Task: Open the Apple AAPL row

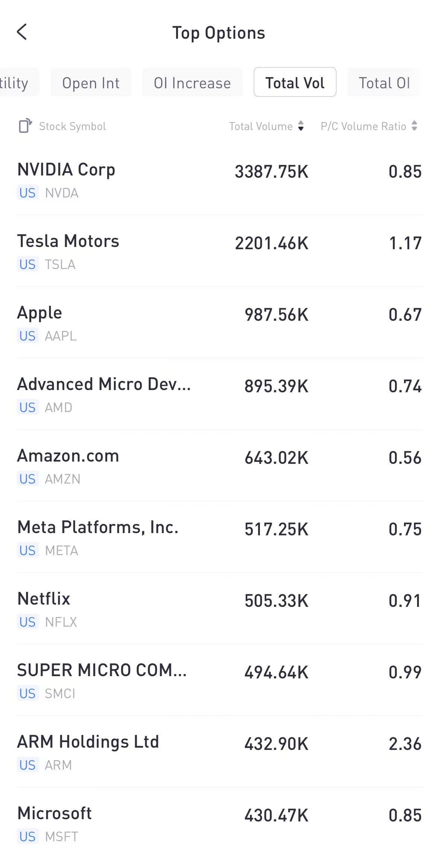Action: coord(220,323)
